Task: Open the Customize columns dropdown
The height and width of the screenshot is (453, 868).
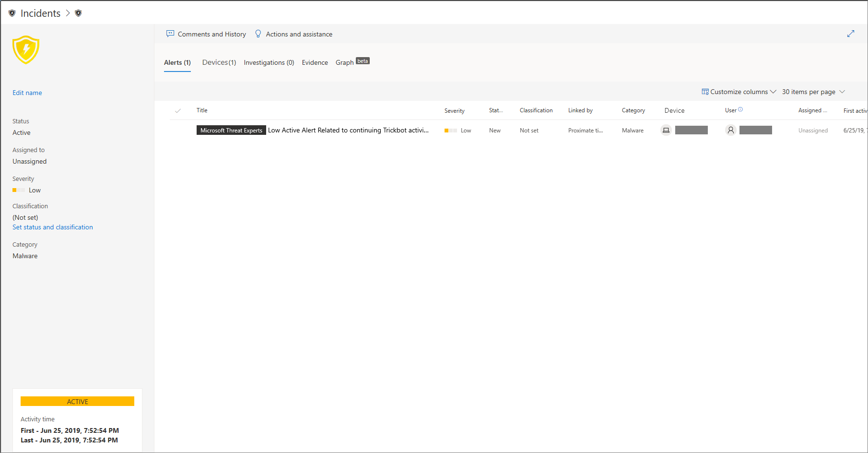Action: (x=739, y=92)
